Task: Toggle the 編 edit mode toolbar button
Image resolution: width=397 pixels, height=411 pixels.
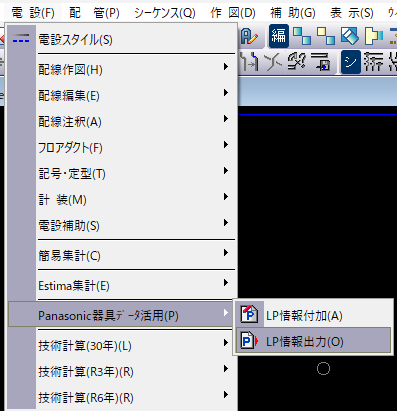Action: click(279, 36)
